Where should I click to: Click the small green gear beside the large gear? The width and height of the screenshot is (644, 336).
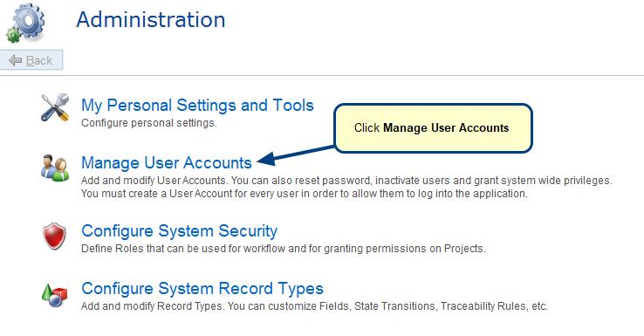pyautogui.click(x=13, y=36)
